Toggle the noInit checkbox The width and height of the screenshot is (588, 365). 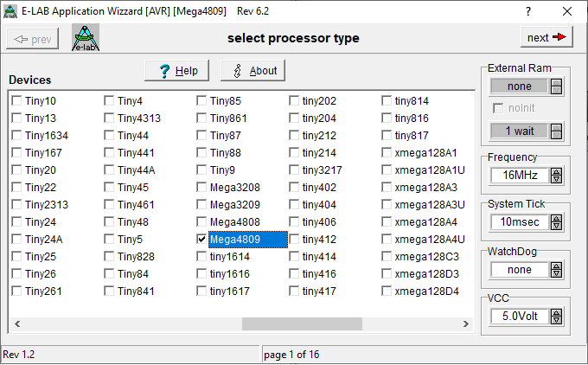498,108
